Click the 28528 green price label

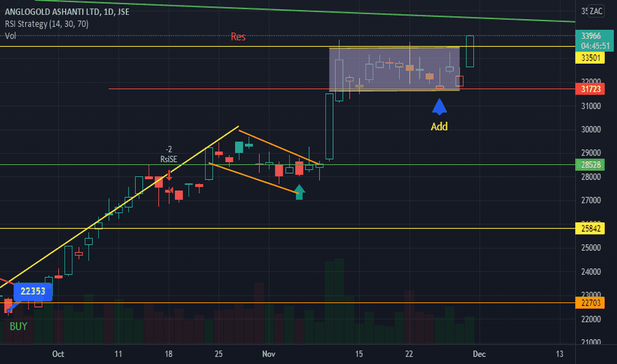click(x=590, y=165)
